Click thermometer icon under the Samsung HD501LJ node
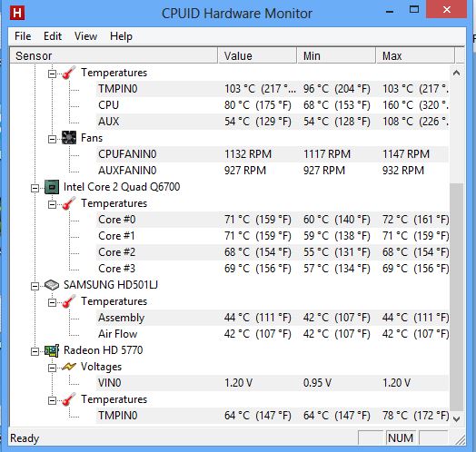 [x=69, y=301]
